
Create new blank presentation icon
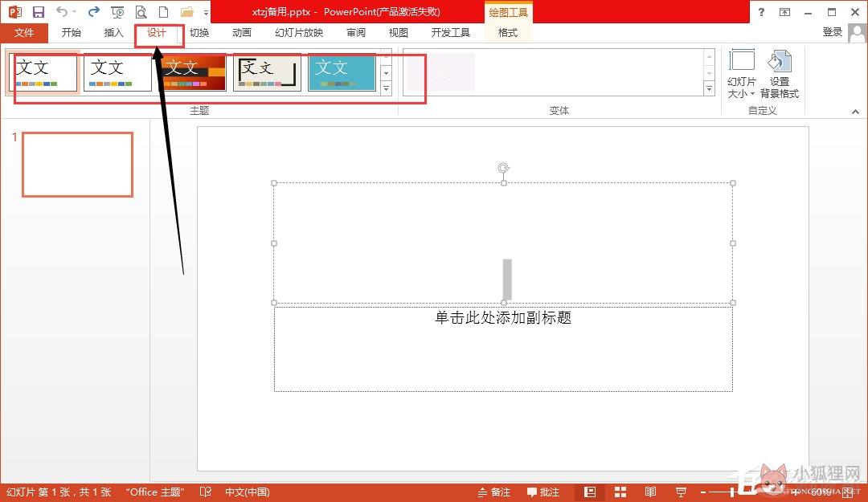click(163, 11)
